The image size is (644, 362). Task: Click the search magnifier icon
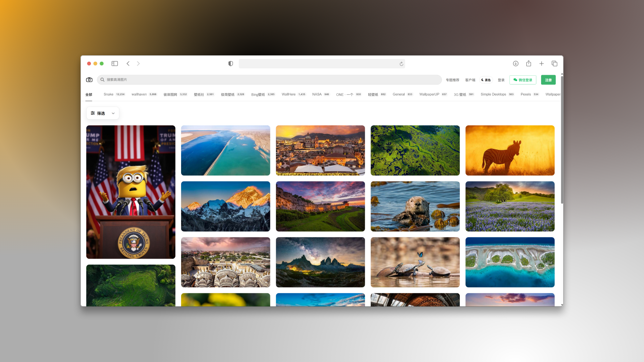coord(102,80)
